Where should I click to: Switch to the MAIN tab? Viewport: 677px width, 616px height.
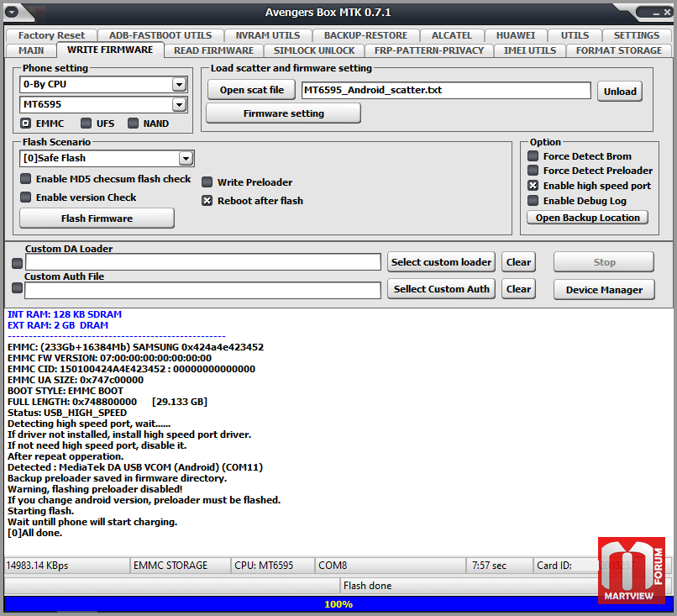tap(31, 50)
